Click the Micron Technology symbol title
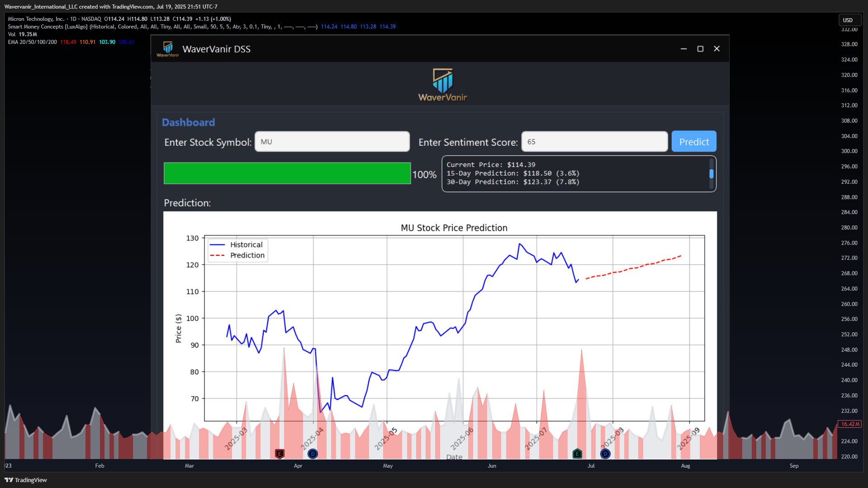 (36, 19)
